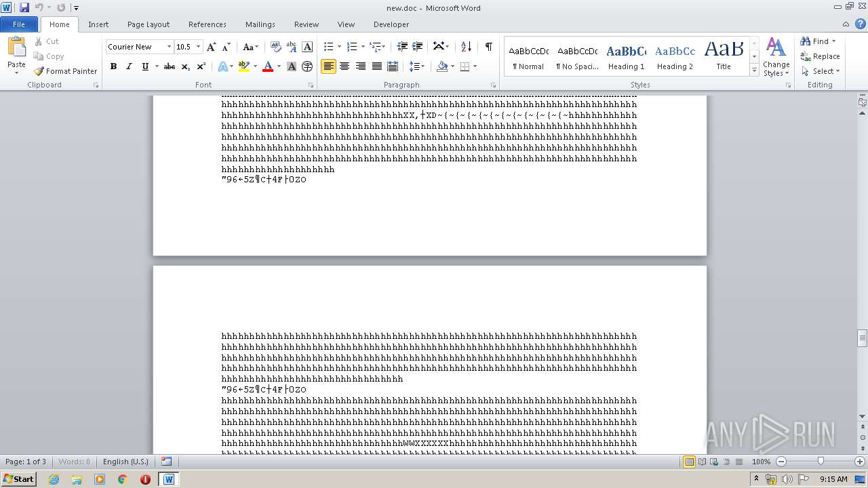868x488 pixels.
Task: Toggle Align Text Left
Action: point(328,66)
